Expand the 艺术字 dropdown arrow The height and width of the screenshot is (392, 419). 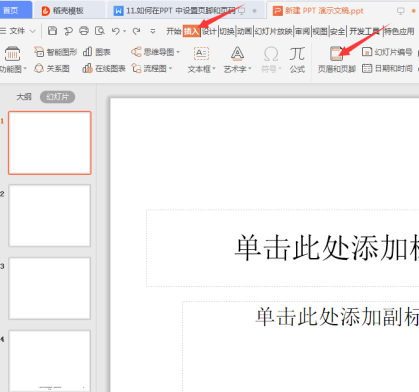click(x=250, y=69)
